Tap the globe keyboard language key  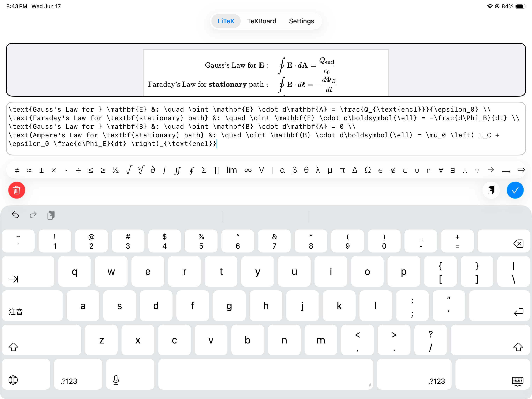pyautogui.click(x=26, y=374)
